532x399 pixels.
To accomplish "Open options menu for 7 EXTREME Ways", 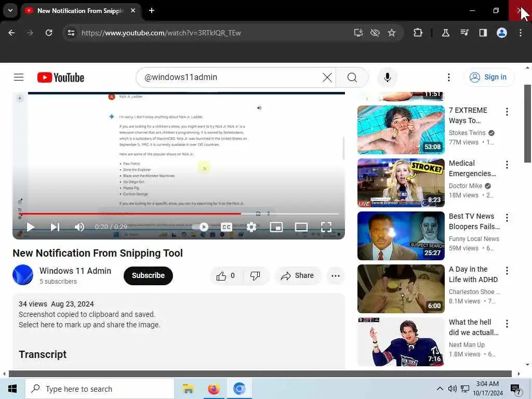I will pos(507,112).
